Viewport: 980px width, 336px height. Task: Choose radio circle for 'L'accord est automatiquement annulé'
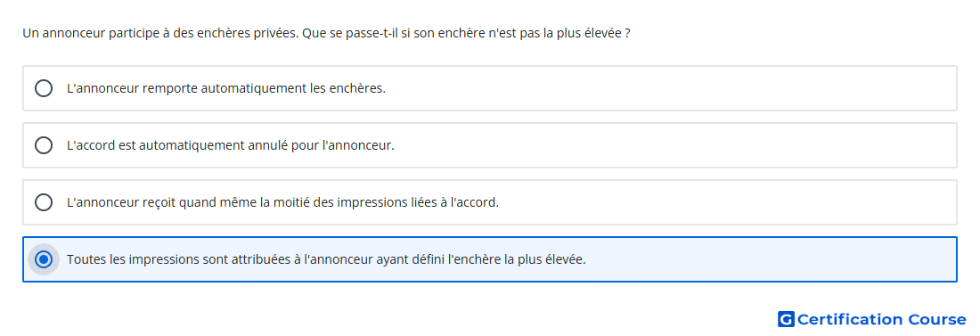tap(44, 146)
